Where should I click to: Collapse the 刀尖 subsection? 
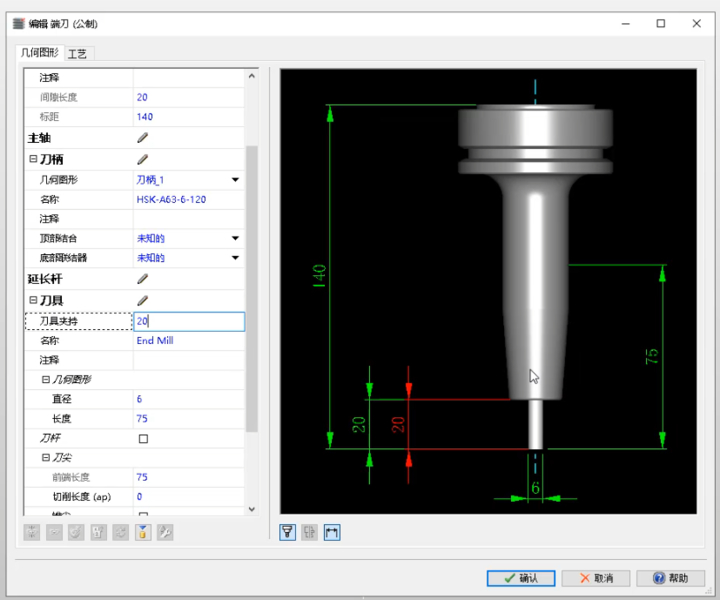click(x=45, y=457)
